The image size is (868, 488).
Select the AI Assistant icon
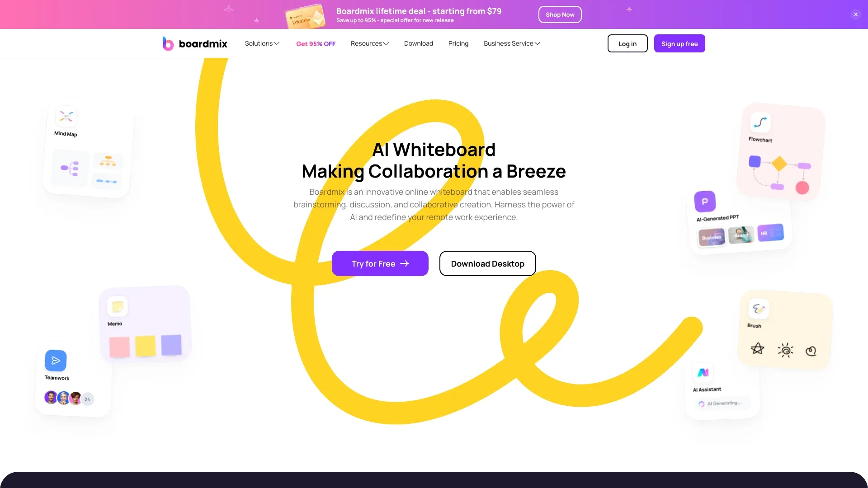tap(702, 372)
